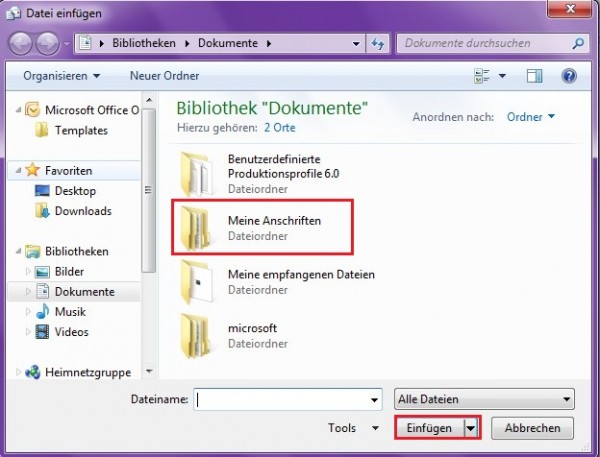Click the library icon in address bar
600x457 pixels.
[85, 43]
